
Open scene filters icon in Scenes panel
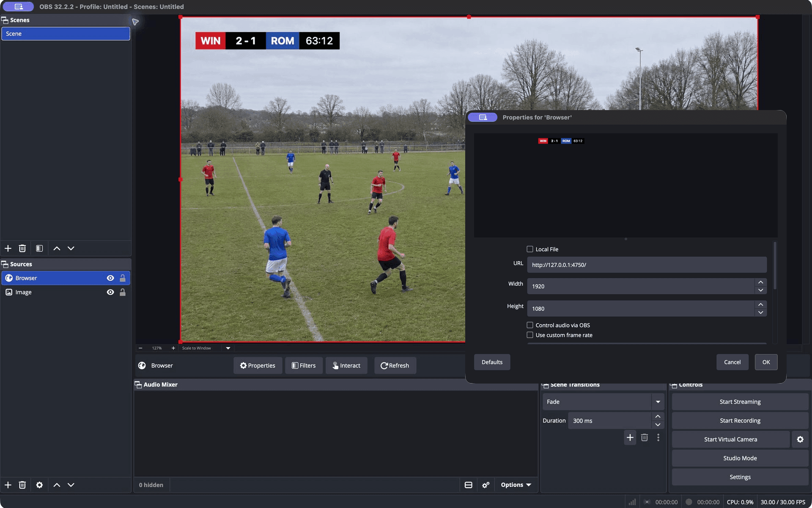39,248
